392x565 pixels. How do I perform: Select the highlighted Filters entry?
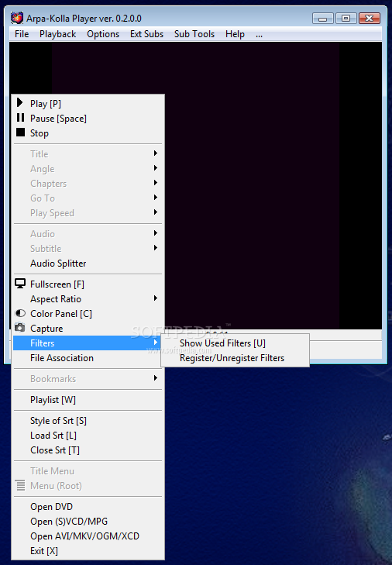88,343
